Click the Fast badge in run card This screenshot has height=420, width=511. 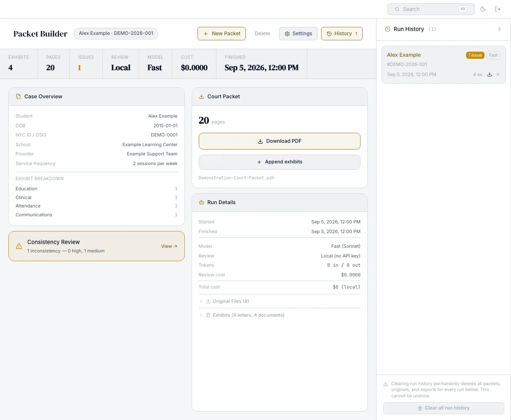[x=493, y=55]
